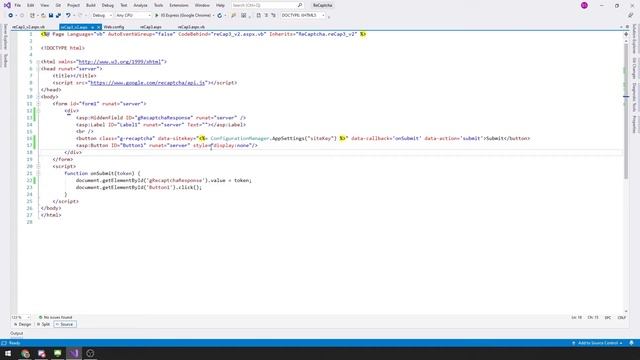
Task: Switch to Web.config tab
Action: point(114,27)
